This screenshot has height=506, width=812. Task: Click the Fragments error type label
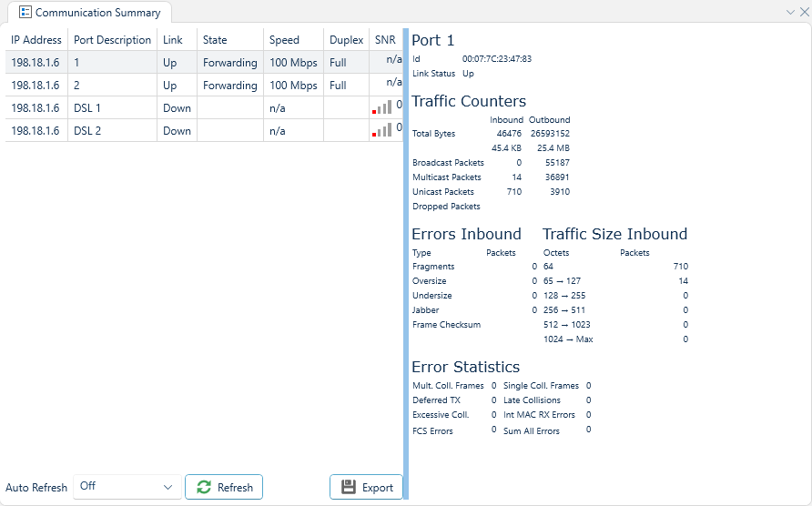tap(433, 267)
